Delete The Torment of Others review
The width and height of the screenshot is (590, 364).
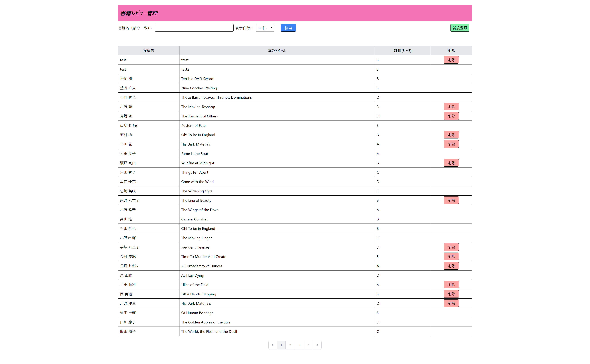point(451,116)
